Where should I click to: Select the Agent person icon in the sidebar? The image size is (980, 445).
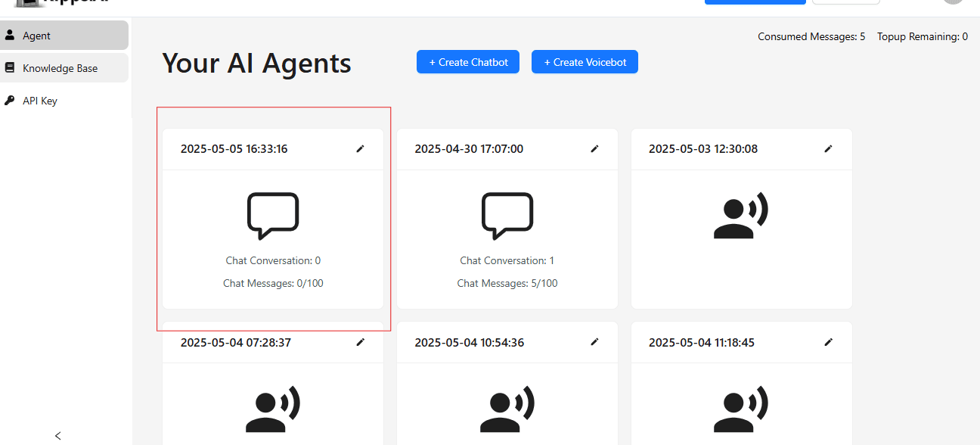click(x=10, y=34)
